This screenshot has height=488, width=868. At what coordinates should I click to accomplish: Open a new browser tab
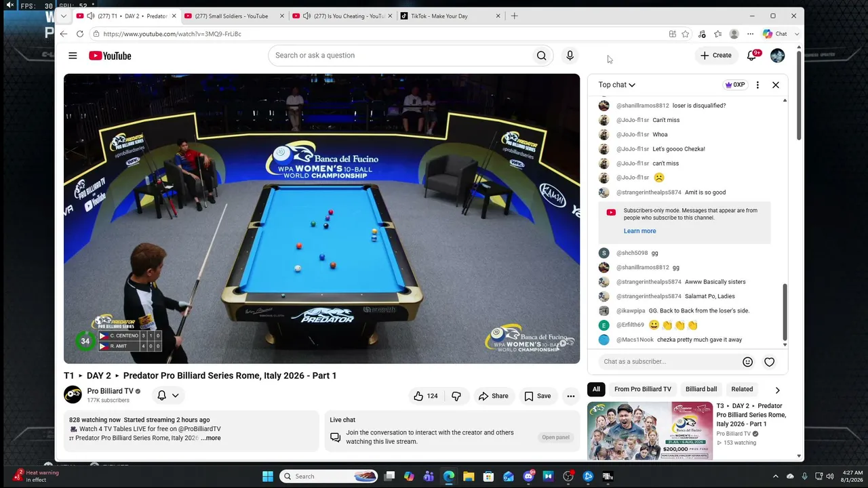[514, 16]
